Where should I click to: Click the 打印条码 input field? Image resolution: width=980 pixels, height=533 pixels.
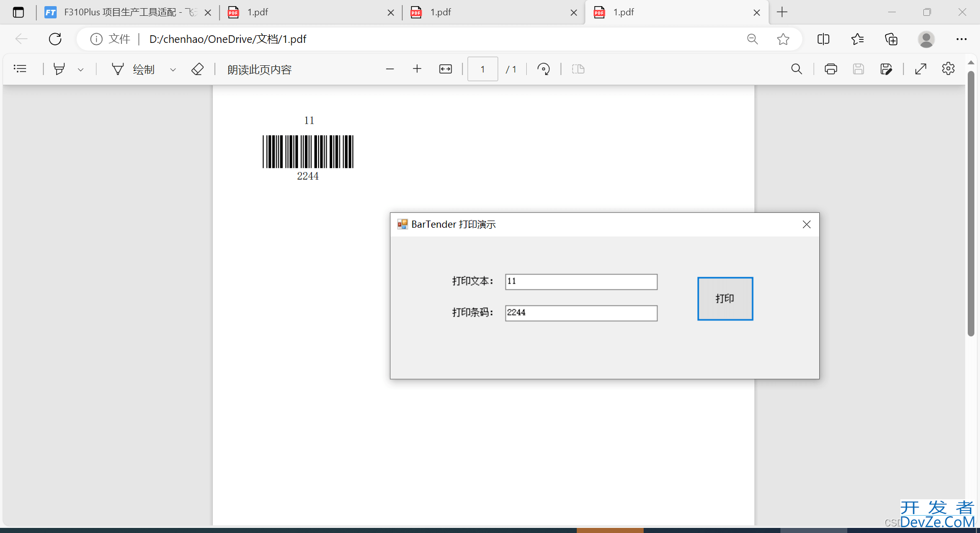[581, 313]
